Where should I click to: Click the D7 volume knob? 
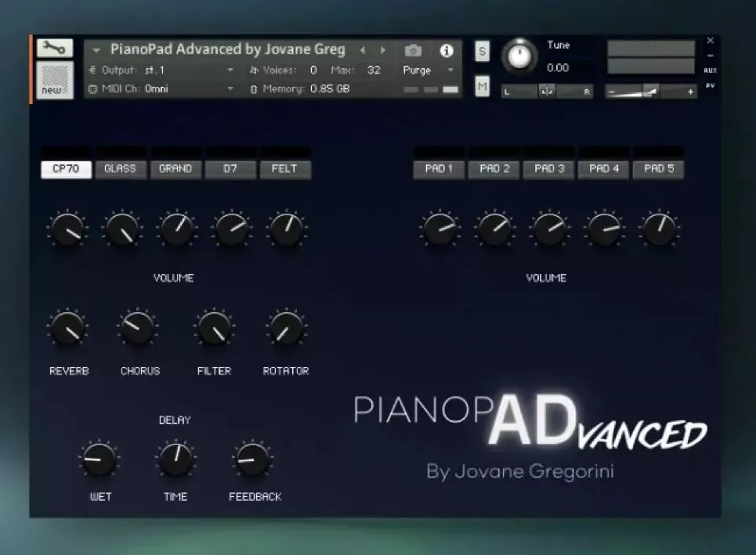coord(232,229)
